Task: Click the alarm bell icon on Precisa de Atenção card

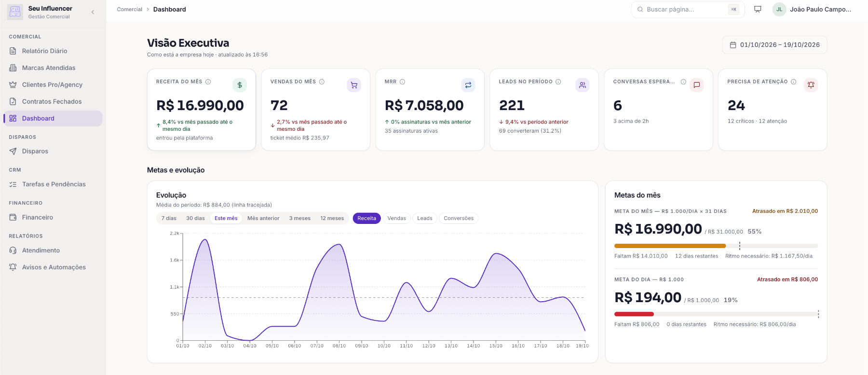Action: click(x=811, y=85)
